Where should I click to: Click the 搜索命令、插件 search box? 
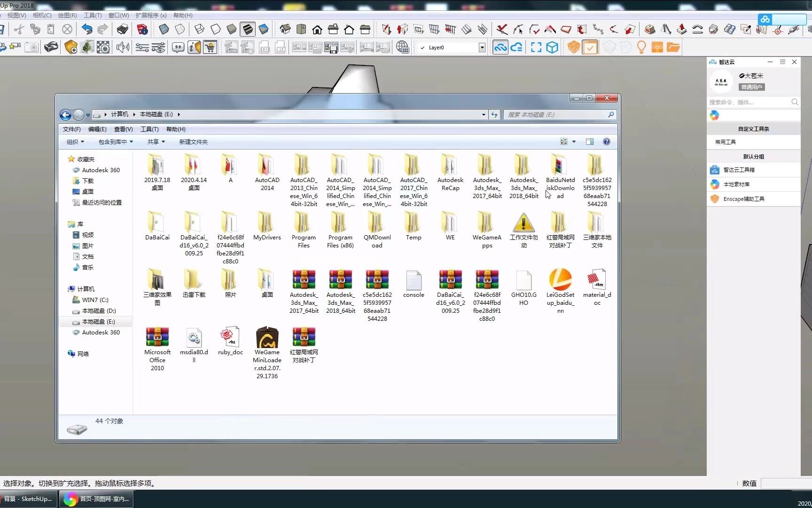pyautogui.click(x=754, y=102)
